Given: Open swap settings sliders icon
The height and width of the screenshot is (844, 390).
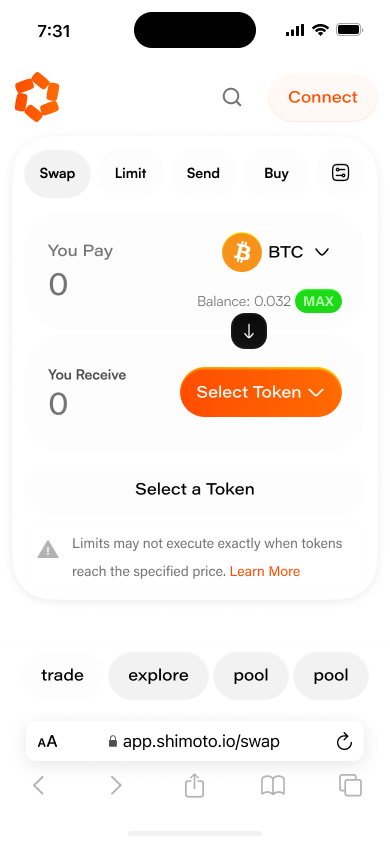Looking at the screenshot, I should [341, 173].
